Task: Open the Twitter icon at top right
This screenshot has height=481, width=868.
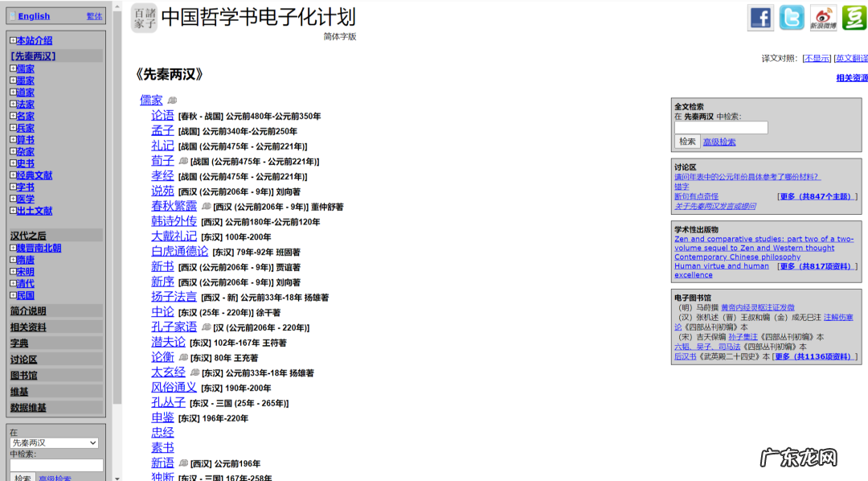Action: pos(792,18)
